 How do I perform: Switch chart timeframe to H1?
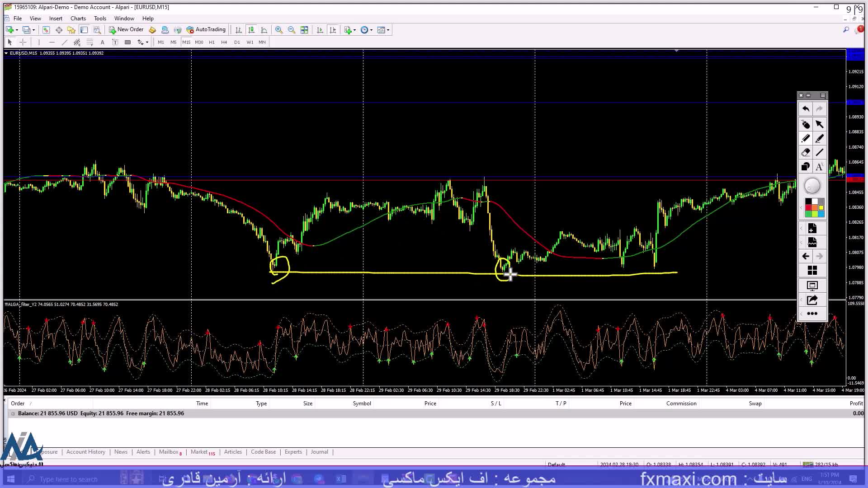pyautogui.click(x=212, y=42)
